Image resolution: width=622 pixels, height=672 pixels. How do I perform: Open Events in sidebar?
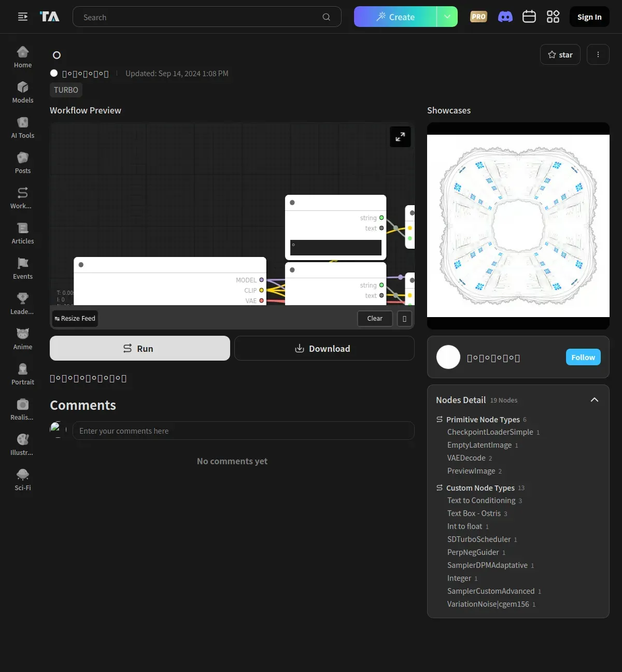(x=23, y=269)
